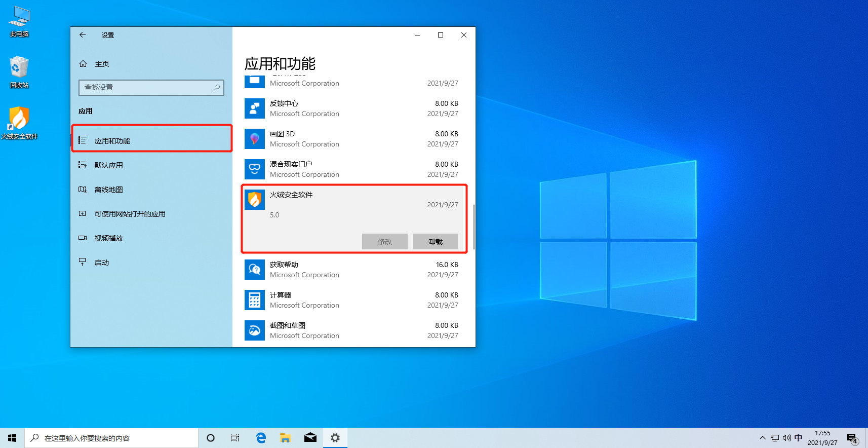Screen dimensions: 868x448
Task: Click the 中 input method indicator
Action: pos(799,438)
